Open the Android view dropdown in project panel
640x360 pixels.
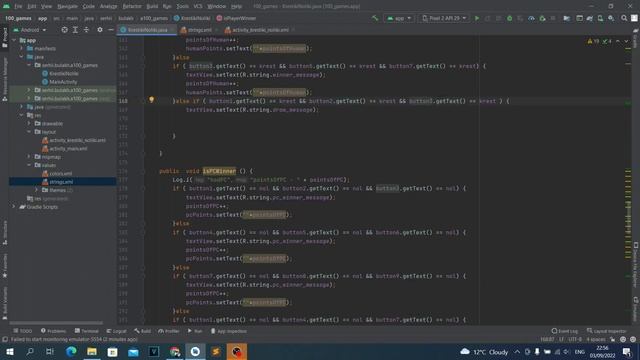30,30
